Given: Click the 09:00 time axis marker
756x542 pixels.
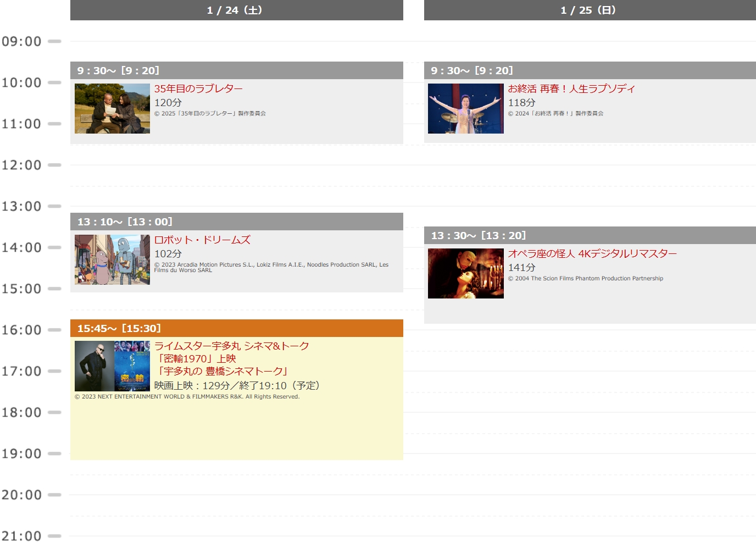Looking at the screenshot, I should pyautogui.click(x=22, y=41).
